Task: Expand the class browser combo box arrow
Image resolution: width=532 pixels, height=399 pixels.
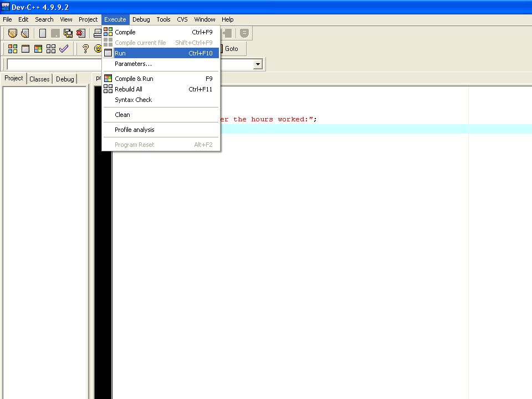Action: point(258,64)
